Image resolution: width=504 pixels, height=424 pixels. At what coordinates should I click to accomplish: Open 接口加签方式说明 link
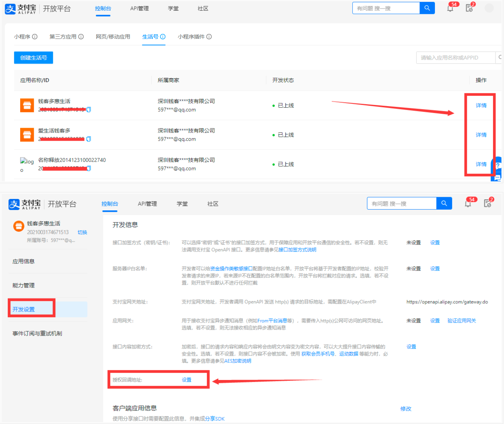click(x=297, y=250)
